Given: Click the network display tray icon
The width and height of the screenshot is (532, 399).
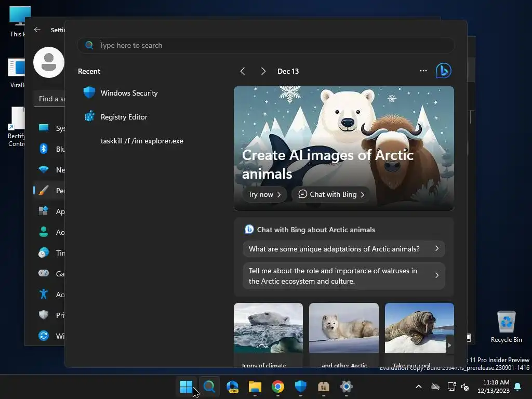Looking at the screenshot, I should (451, 387).
